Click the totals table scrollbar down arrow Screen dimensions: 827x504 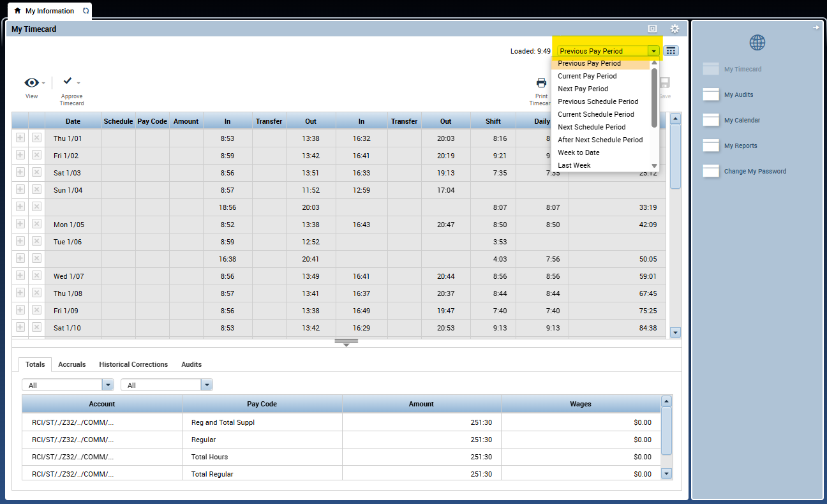click(x=666, y=473)
